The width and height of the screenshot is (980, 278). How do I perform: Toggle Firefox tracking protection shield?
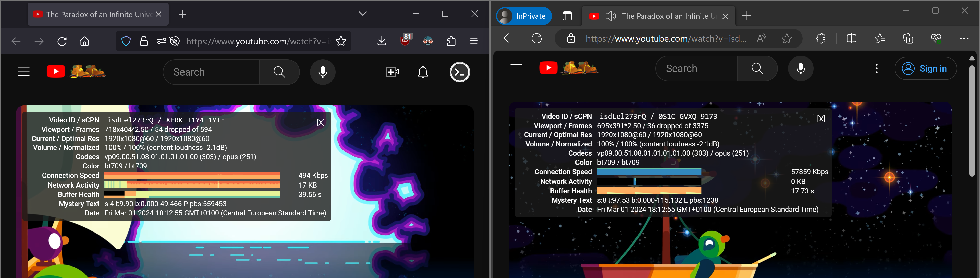click(x=126, y=41)
